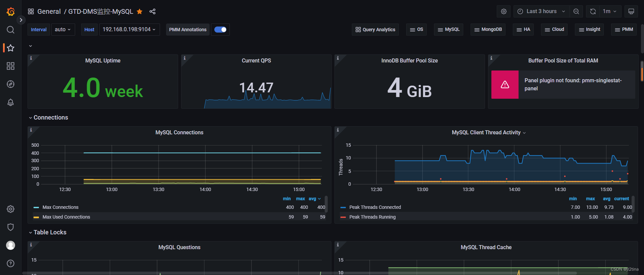
Task: Click Max Used Connections yellow color swatch
Action: coord(36,217)
